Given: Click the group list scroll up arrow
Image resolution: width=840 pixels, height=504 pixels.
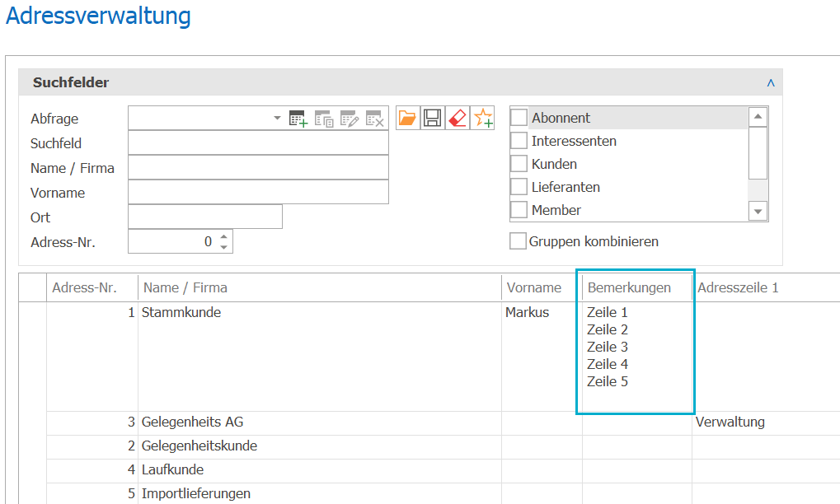Looking at the screenshot, I should (x=758, y=117).
